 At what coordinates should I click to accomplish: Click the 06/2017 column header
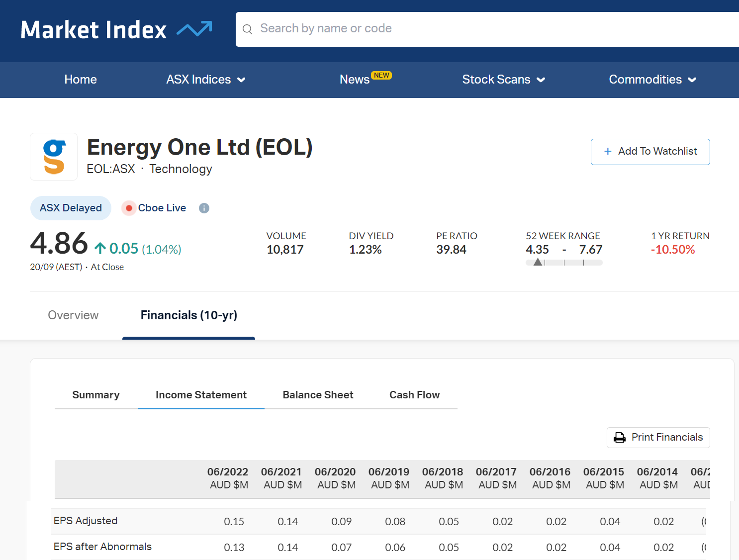tap(497, 478)
